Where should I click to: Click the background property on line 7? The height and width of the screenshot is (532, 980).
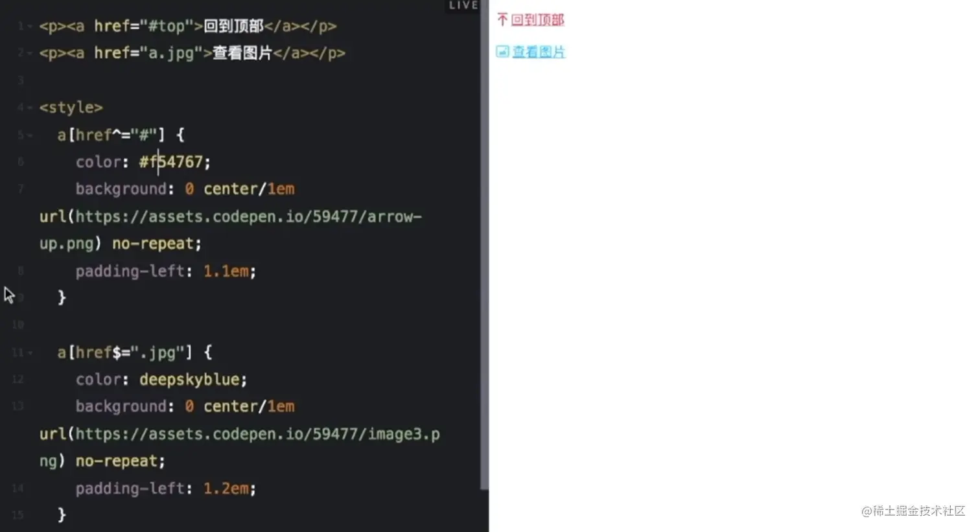(121, 189)
